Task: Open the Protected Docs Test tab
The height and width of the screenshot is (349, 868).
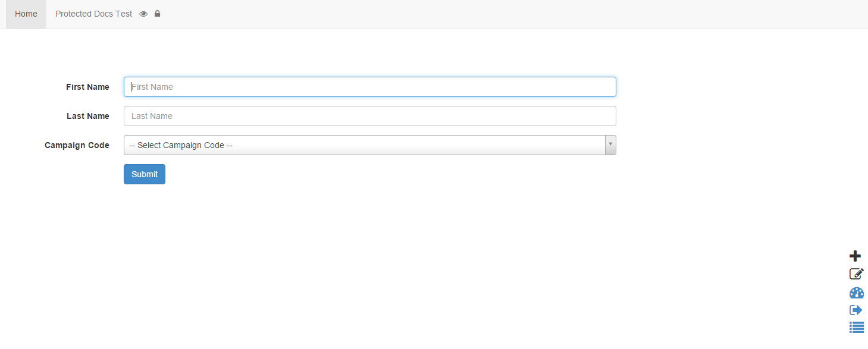Action: point(93,13)
